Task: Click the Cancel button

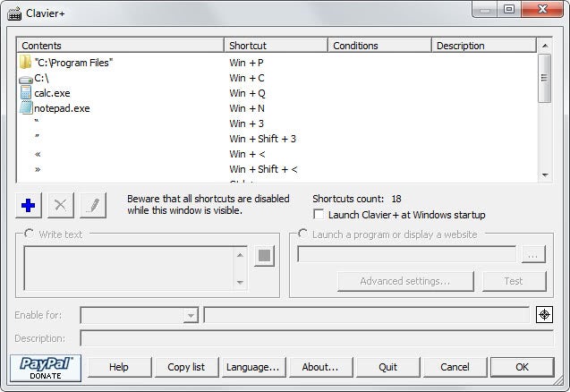Action: [455, 367]
